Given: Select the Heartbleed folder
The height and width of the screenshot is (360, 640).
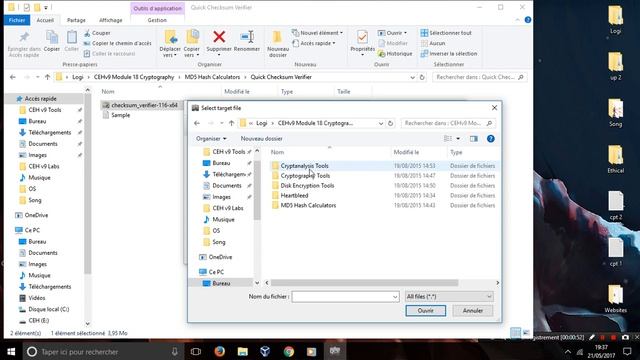Looking at the screenshot, I should 294,196.
